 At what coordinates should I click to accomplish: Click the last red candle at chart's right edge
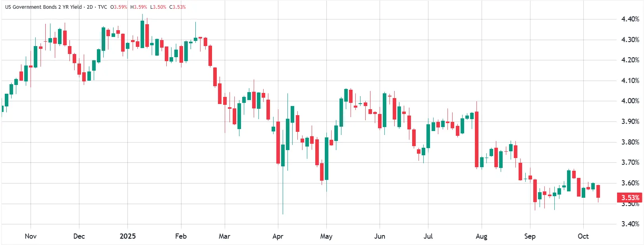[x=598, y=191]
